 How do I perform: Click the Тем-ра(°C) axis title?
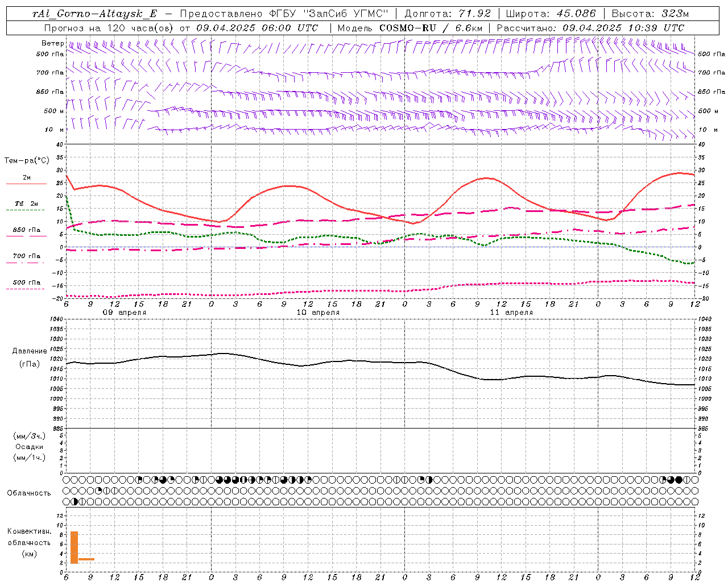[27, 161]
